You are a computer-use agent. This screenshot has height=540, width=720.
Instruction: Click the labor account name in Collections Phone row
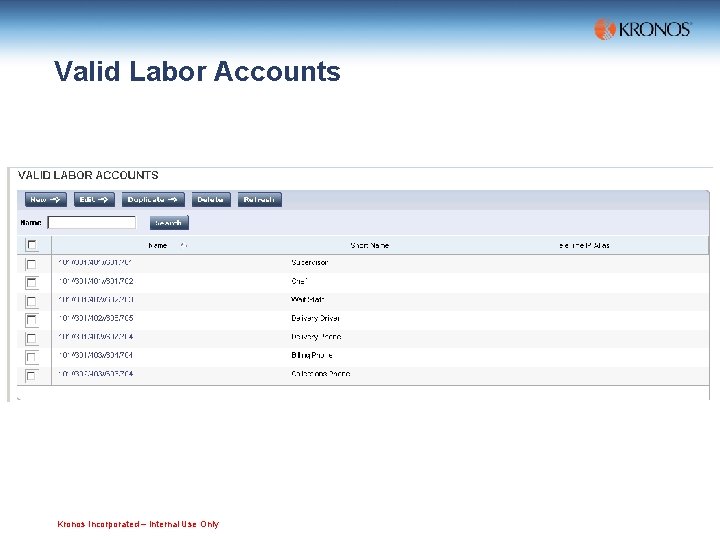(x=96, y=374)
